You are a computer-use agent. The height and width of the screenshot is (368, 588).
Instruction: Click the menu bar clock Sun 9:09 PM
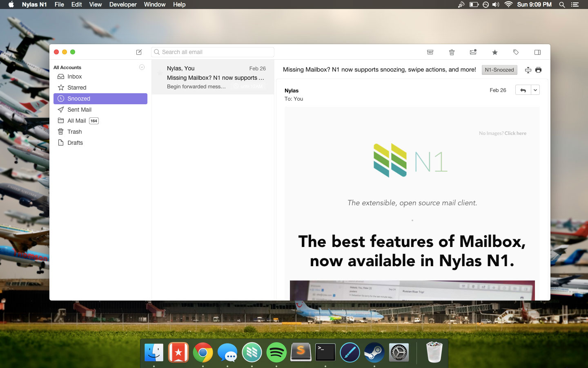tap(534, 4)
